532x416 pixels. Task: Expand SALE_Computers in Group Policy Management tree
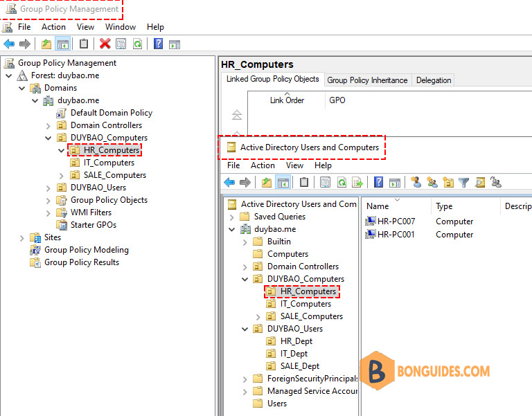coord(62,176)
